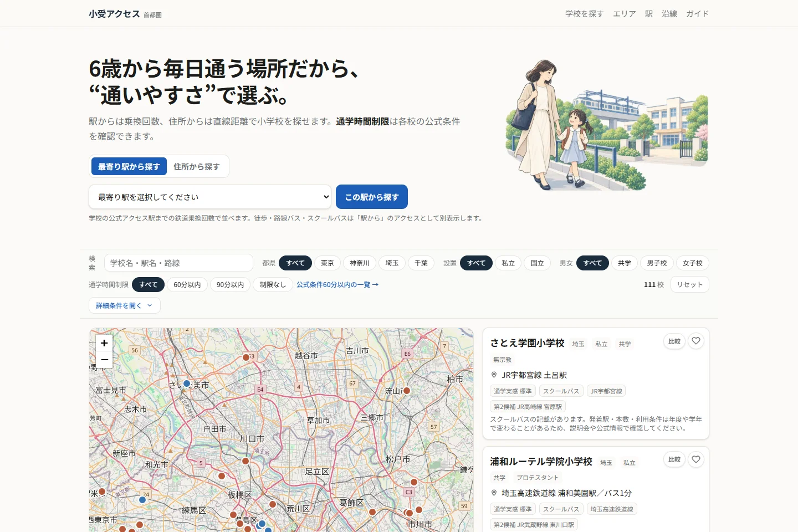798x532 pixels.
Task: Select すべて in 通学時間制限 filter
Action: pyautogui.click(x=148, y=285)
